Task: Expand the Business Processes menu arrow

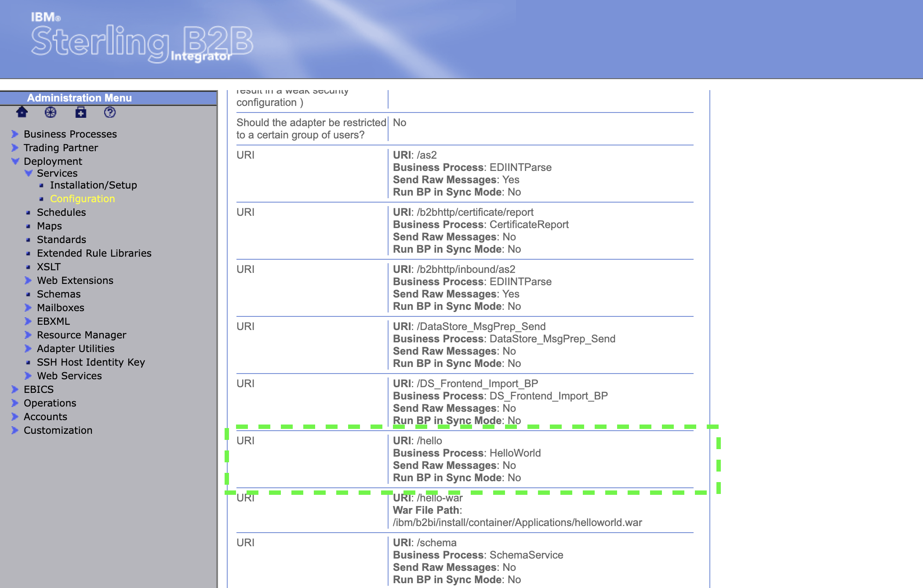Action: 15,134
